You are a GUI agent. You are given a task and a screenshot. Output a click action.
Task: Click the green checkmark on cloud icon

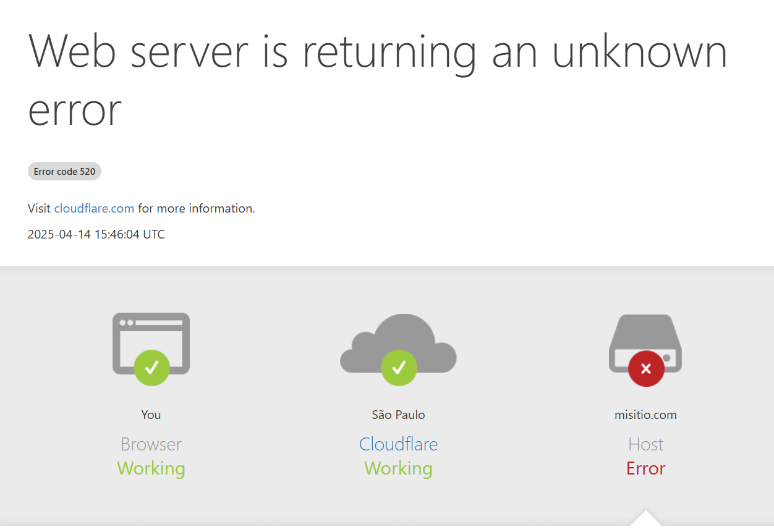399,368
